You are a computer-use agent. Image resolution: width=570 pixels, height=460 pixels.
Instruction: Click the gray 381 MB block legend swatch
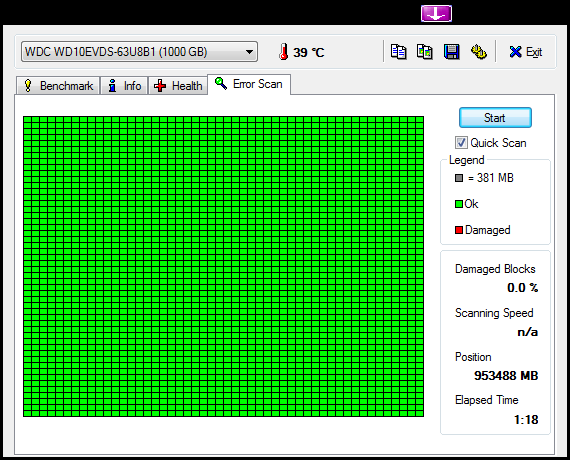click(x=459, y=178)
